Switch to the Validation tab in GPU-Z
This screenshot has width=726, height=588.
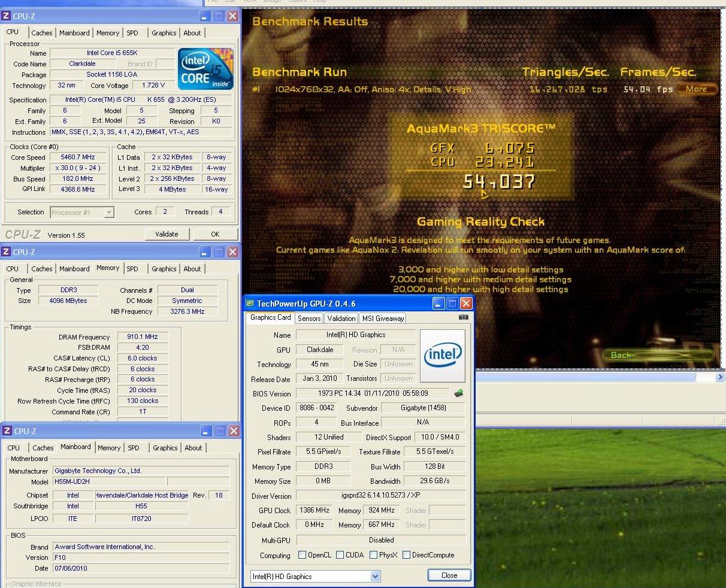pyautogui.click(x=341, y=319)
